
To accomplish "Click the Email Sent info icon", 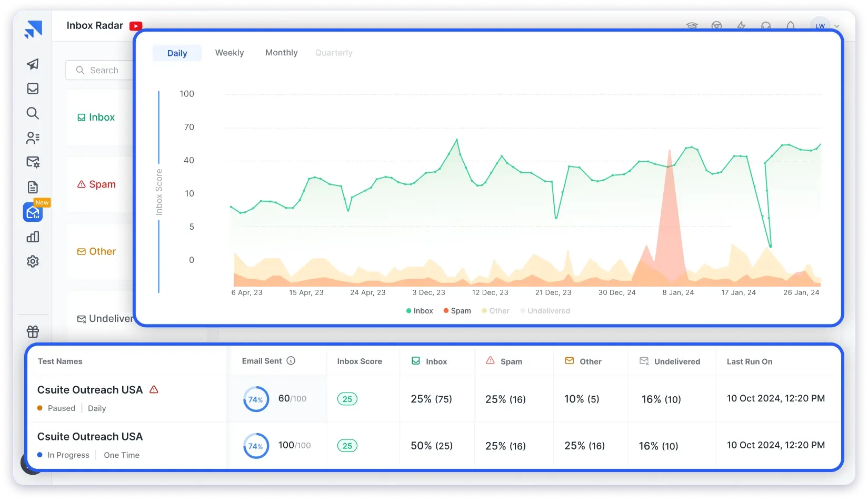I will point(291,361).
